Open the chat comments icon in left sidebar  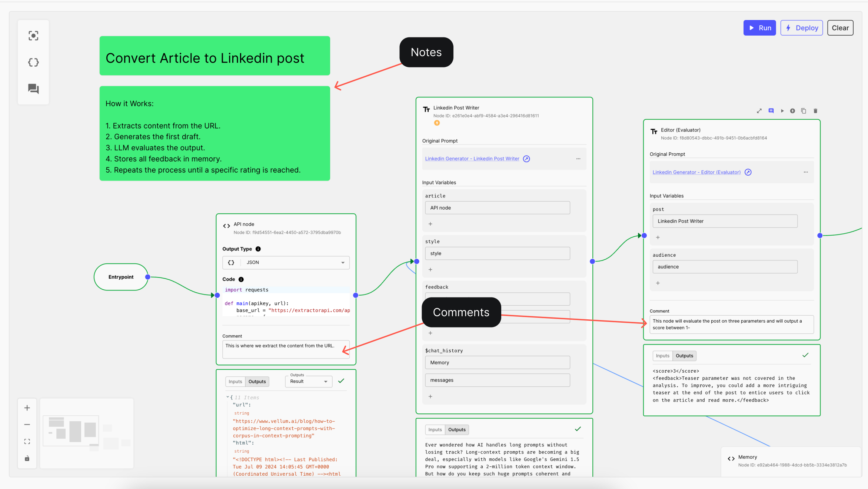pos(33,89)
